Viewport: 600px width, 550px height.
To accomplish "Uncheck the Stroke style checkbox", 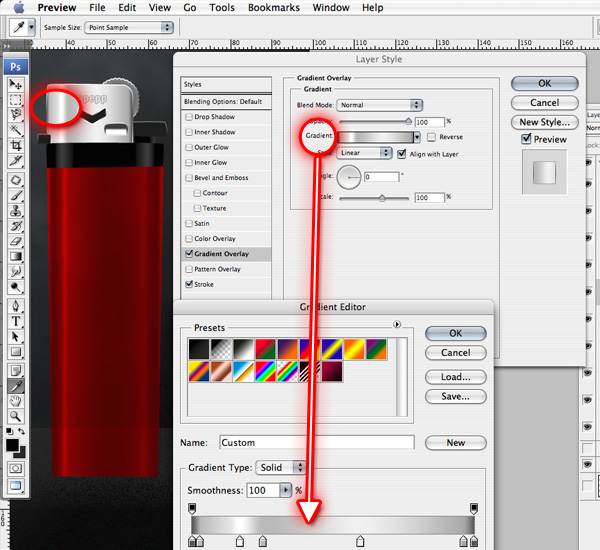I will pos(189,284).
